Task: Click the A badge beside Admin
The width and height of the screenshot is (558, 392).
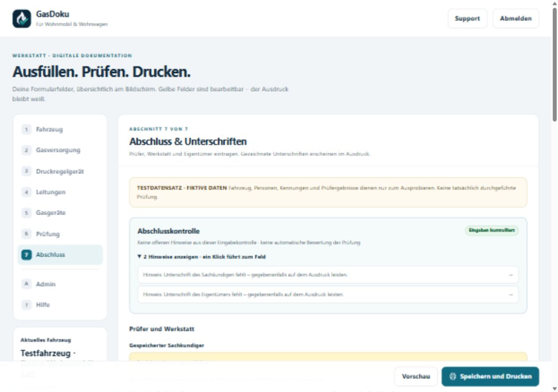Action: (26, 284)
